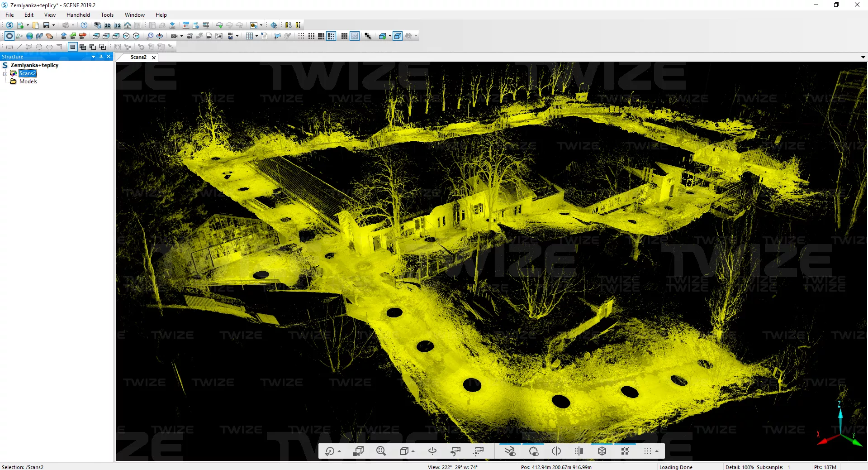Screen dimensions: 868x470
Task: Select the Models folder in Structure tree
Action: (x=28, y=82)
